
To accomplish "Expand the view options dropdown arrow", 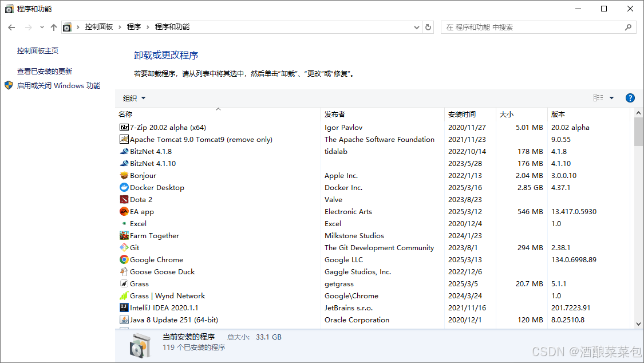I will point(611,98).
